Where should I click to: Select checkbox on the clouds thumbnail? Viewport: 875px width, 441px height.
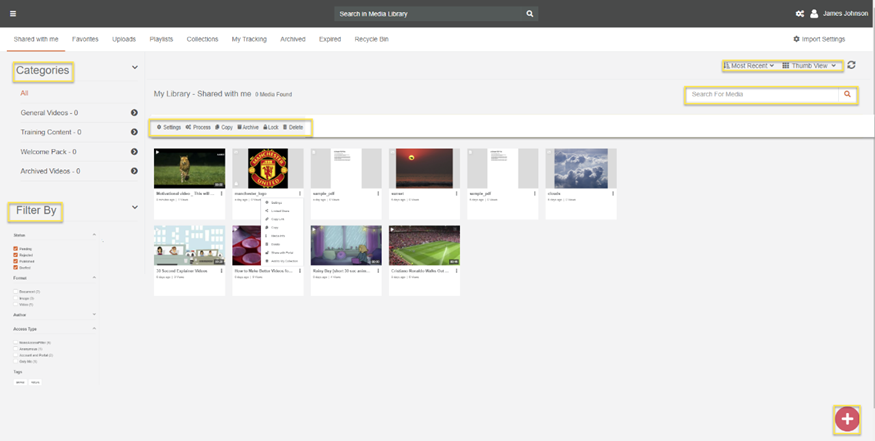point(548,153)
